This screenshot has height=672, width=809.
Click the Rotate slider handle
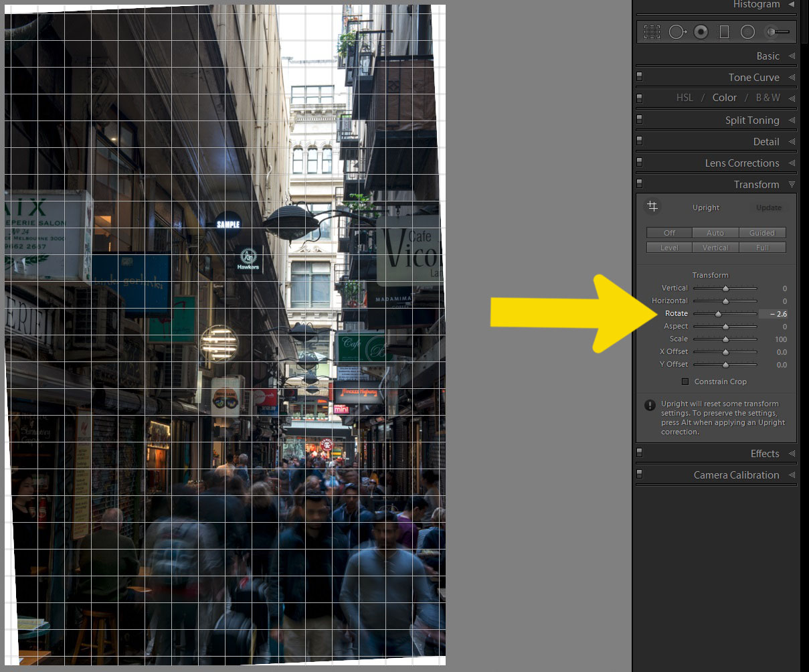point(718,314)
